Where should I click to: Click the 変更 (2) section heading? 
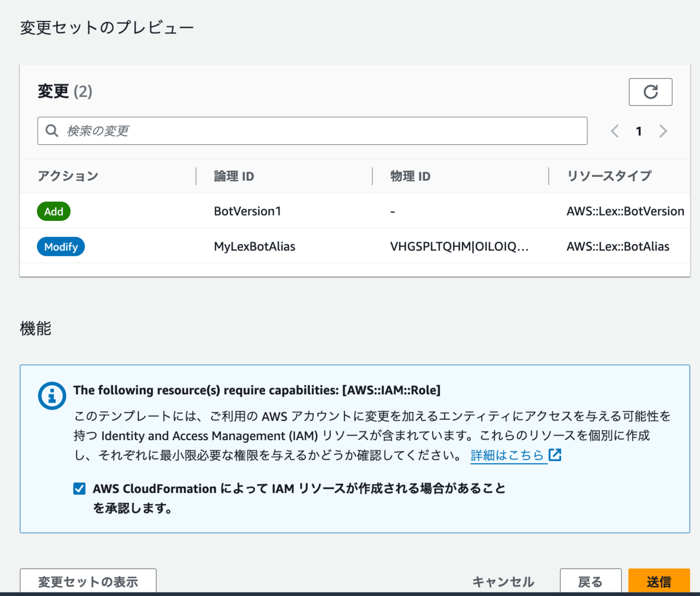pos(65,92)
